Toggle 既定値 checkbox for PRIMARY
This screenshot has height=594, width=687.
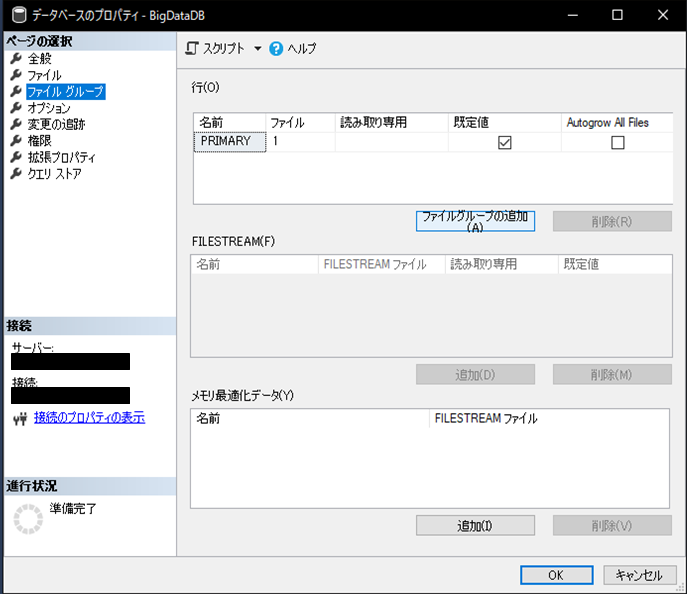click(x=505, y=142)
